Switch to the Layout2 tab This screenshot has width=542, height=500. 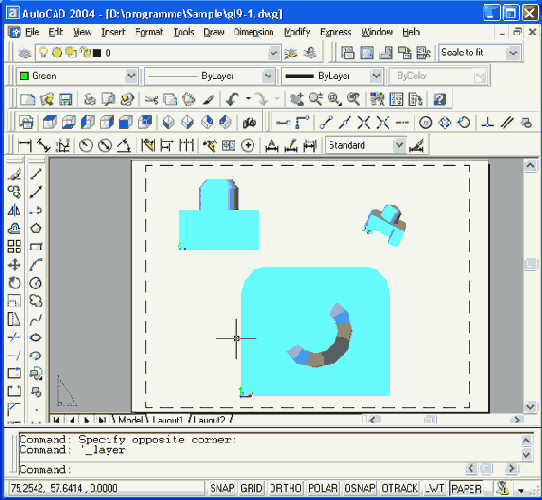pyautogui.click(x=209, y=420)
